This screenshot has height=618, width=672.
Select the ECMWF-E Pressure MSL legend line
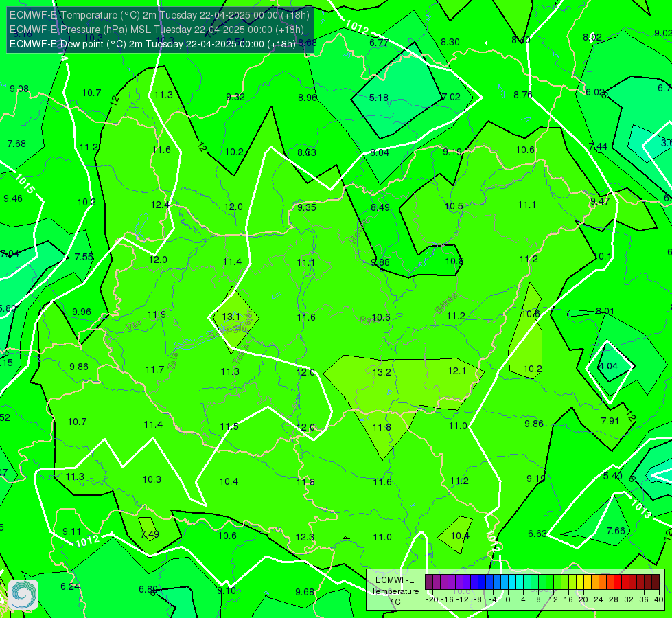coord(157,30)
